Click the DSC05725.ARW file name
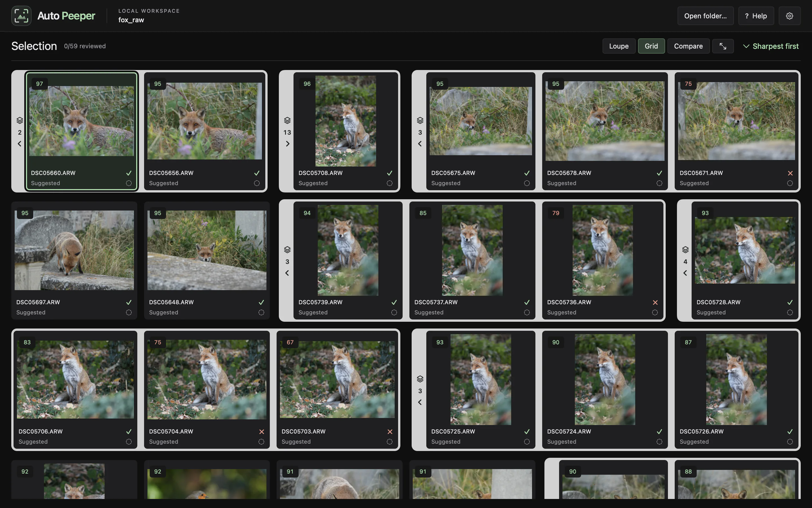Viewport: 812px width, 508px height. click(x=453, y=432)
